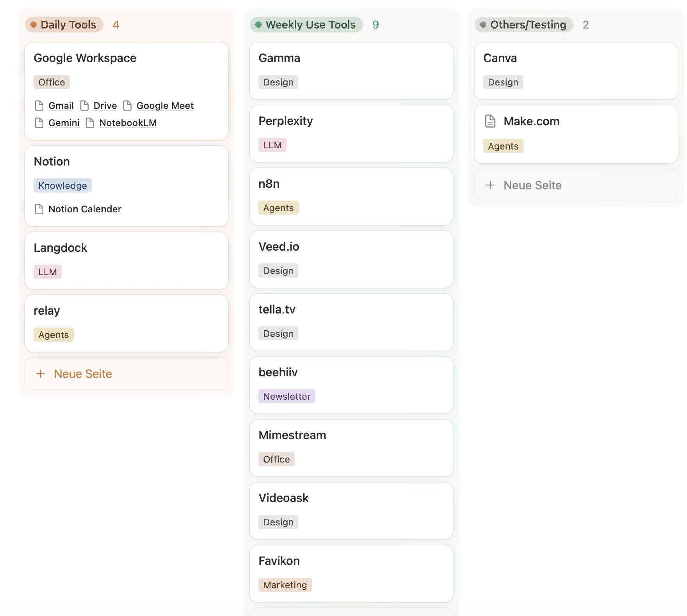Click the Marketing tag on Favikon card
The width and height of the screenshot is (687, 616).
pos(285,585)
